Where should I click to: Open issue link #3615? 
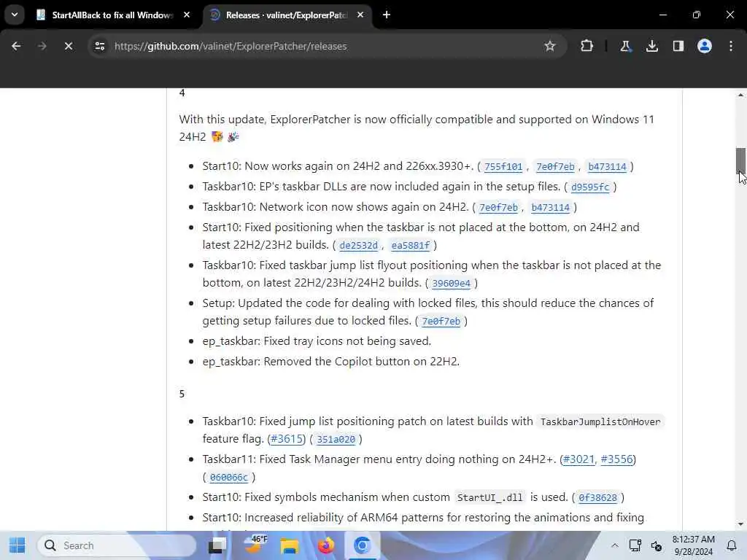[x=286, y=438]
